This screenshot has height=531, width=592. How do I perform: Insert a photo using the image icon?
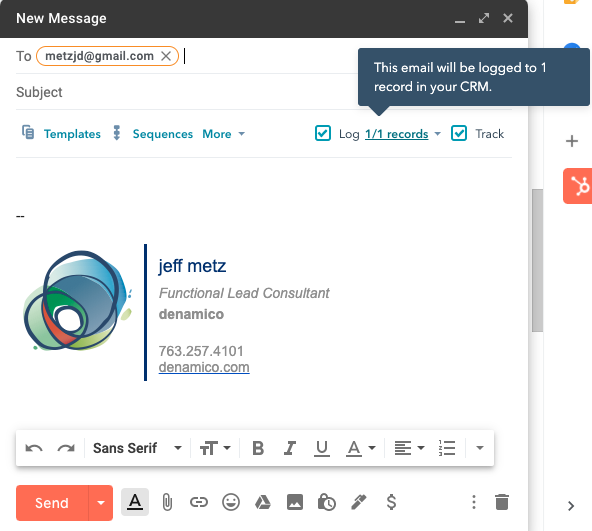click(294, 502)
